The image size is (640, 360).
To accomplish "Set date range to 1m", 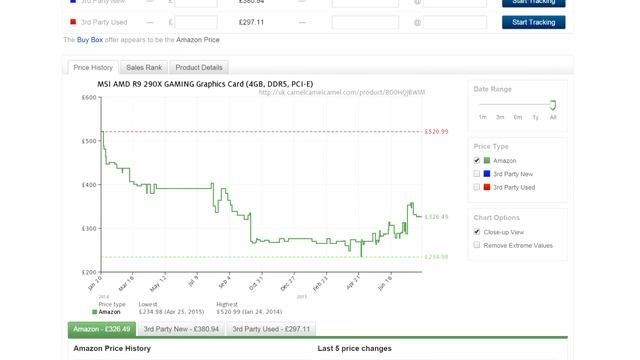I will click(482, 117).
